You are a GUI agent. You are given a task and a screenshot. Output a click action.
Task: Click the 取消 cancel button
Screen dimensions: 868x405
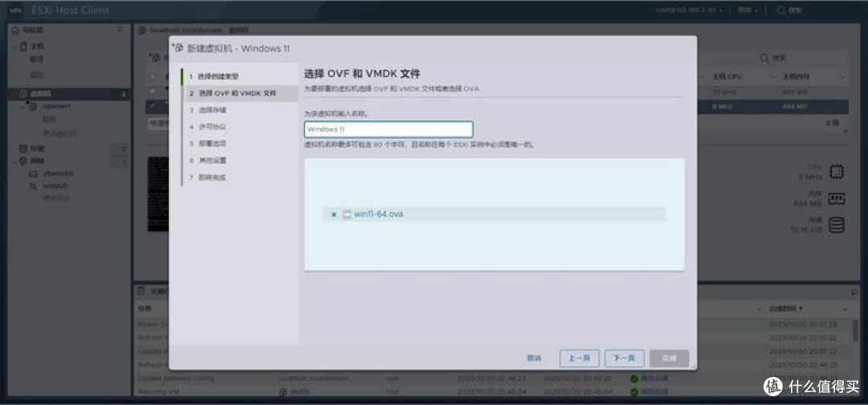pos(534,358)
